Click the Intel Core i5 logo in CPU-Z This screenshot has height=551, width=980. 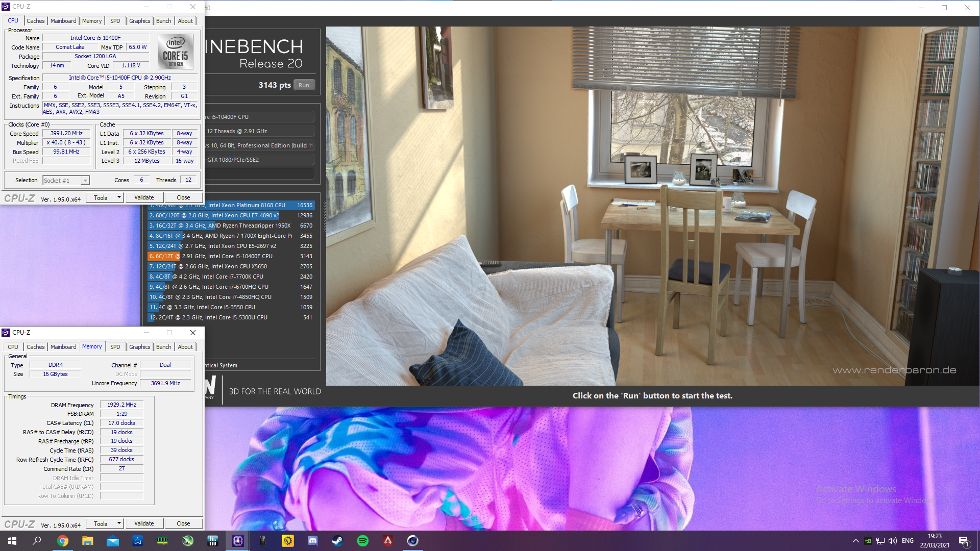tap(176, 52)
